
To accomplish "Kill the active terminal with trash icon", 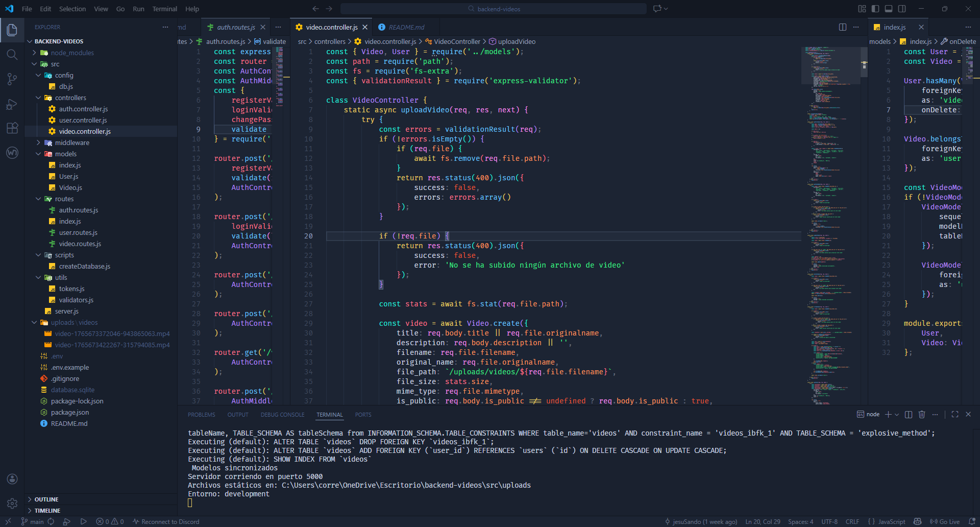I will coord(922,414).
